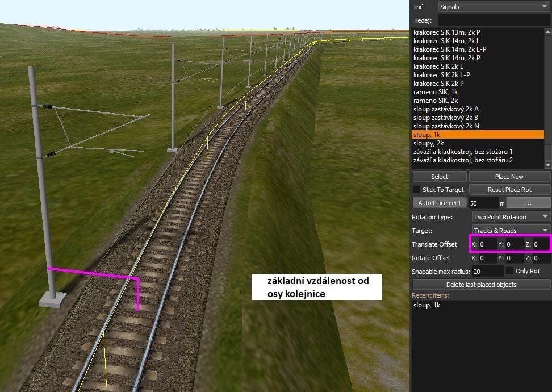Click the ellipsis button beside Auto Placement
Viewport: 552px width, 392px height.
pyautogui.click(x=528, y=203)
